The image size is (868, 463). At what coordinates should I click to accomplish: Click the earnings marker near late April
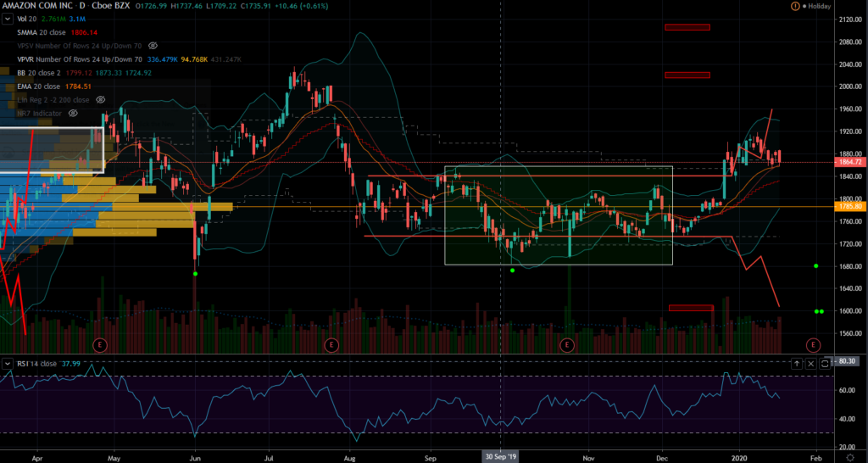(x=100, y=345)
